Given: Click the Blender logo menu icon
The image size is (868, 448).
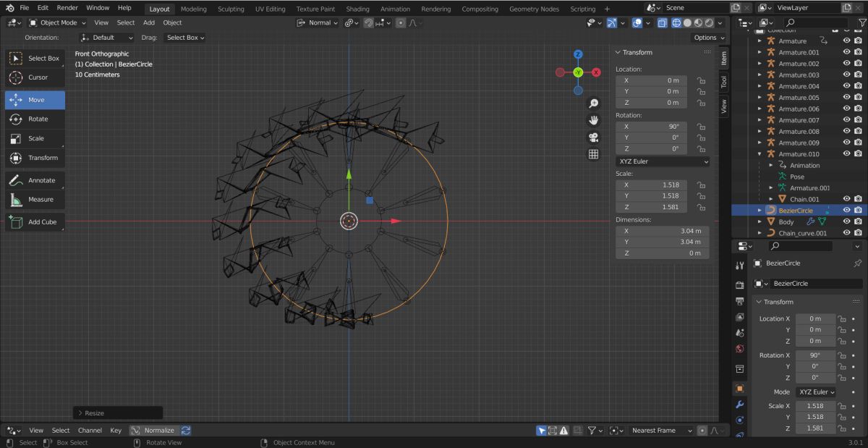Looking at the screenshot, I should pyautogui.click(x=9, y=8).
